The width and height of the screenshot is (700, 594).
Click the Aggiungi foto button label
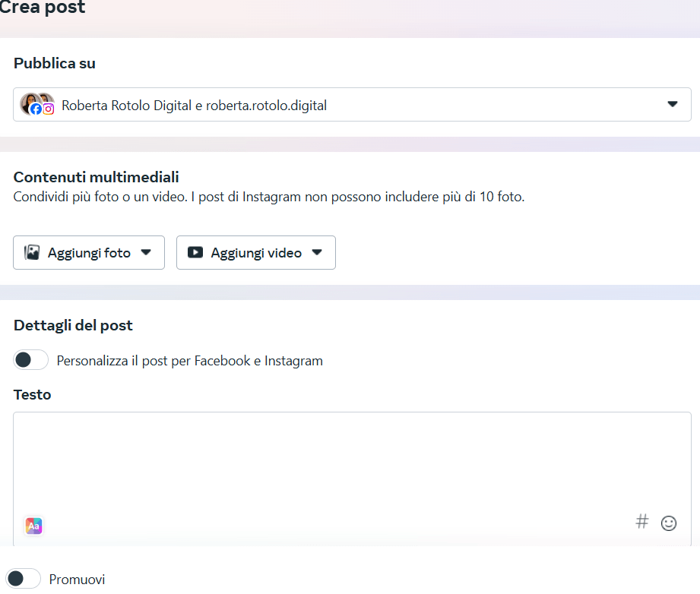(x=89, y=253)
